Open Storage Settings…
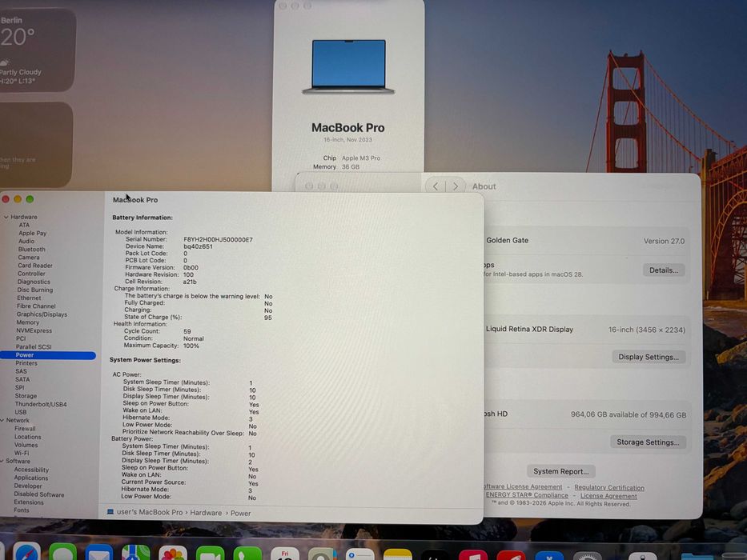The height and width of the screenshot is (560, 747). [x=648, y=442]
